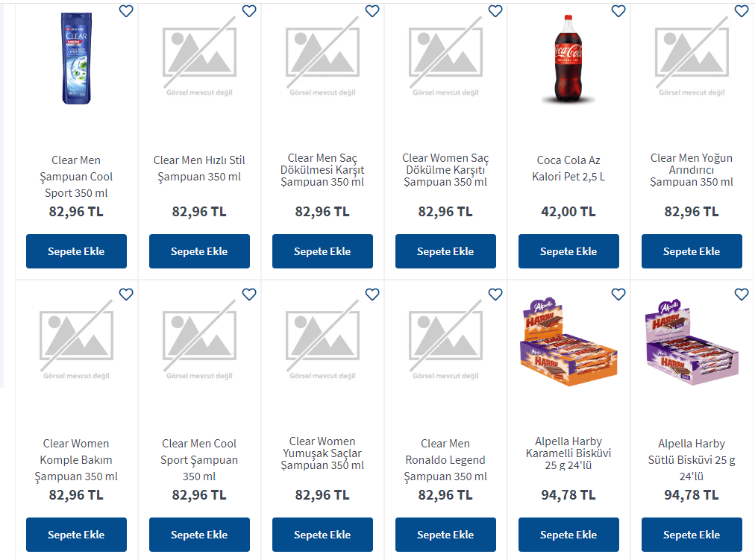Favorite Clear Men Yoğun Arındırıcı shampoo

[742, 11]
